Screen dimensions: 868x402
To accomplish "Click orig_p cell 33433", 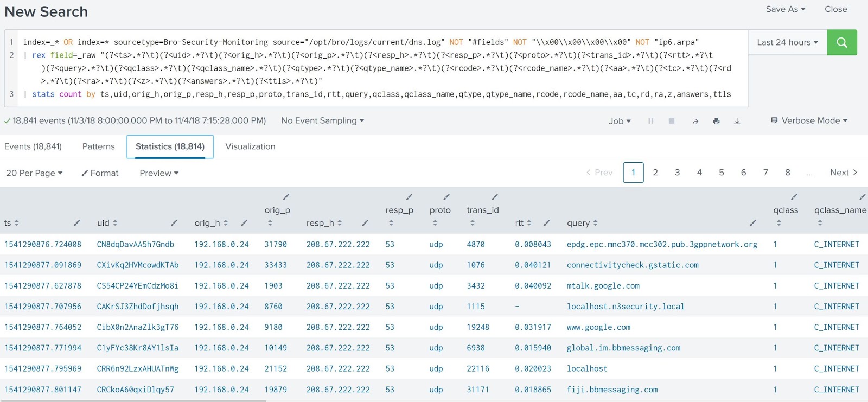I will click(276, 265).
